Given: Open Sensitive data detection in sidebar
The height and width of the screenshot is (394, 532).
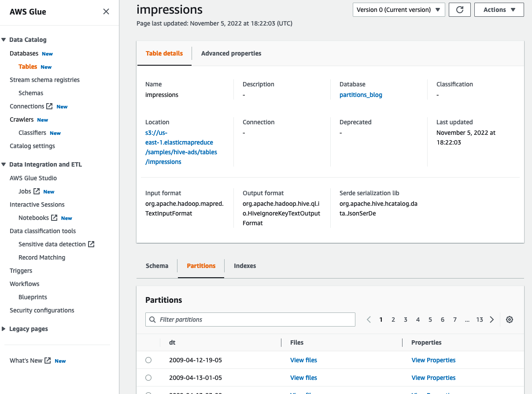Looking at the screenshot, I should pos(52,244).
